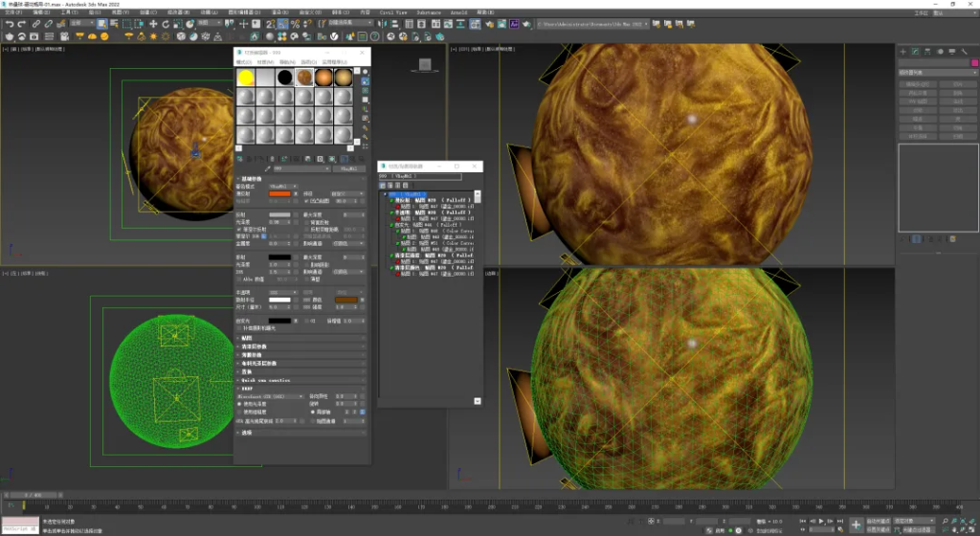The image size is (980, 536).
Task: Open the Select by Name dialog icon
Action: [114, 24]
